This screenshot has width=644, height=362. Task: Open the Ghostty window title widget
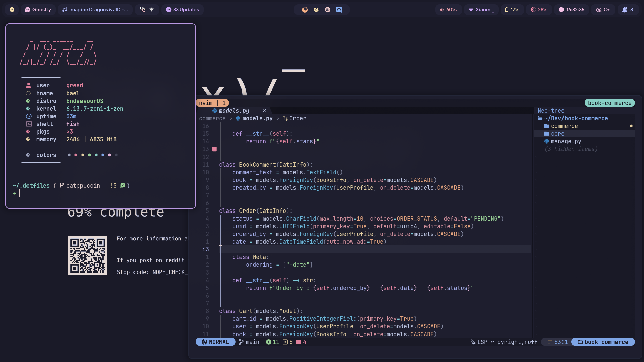pyautogui.click(x=38, y=10)
